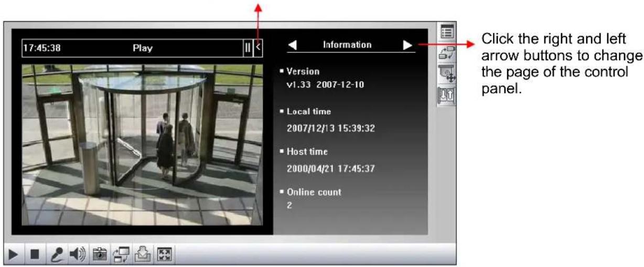Click the 'Play' status text
Image resolution: width=644 pixels, height=267 pixels.
point(142,48)
